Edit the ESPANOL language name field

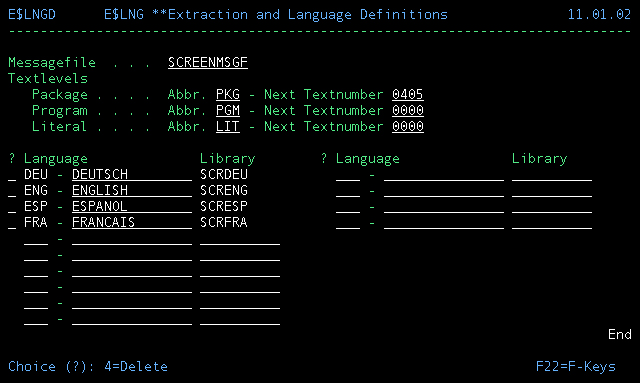(x=132, y=206)
